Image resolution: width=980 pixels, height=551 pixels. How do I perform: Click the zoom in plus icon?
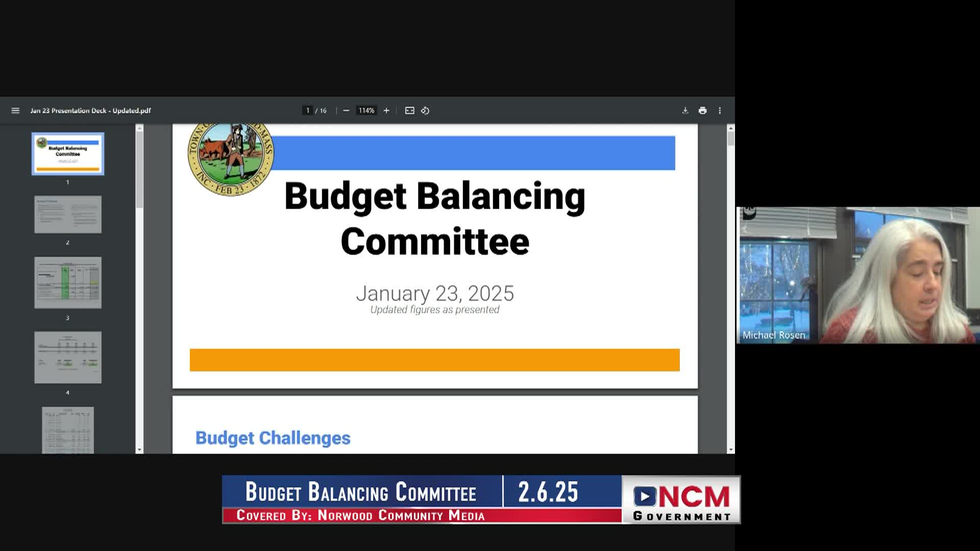coord(386,111)
